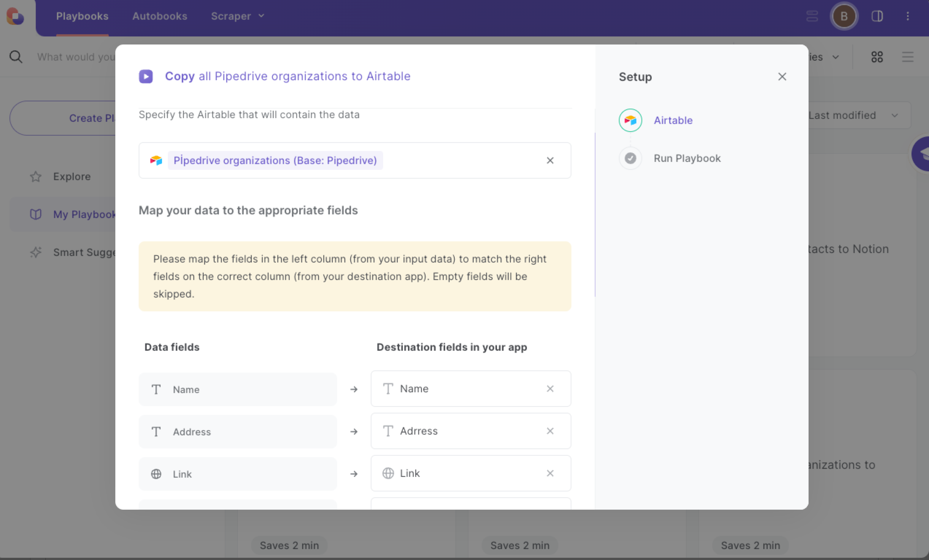The height and width of the screenshot is (560, 929).
Task: Switch to the Autobooks tab
Action: [159, 16]
